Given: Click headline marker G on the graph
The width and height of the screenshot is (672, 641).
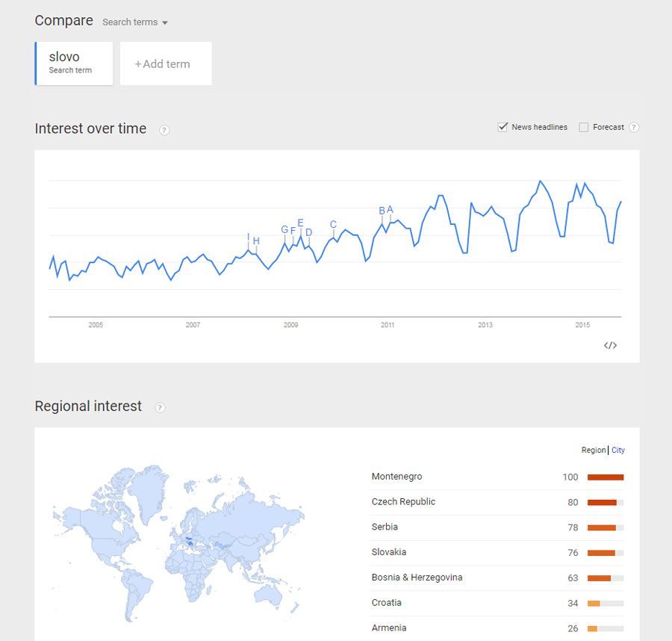Looking at the screenshot, I should point(284,229).
